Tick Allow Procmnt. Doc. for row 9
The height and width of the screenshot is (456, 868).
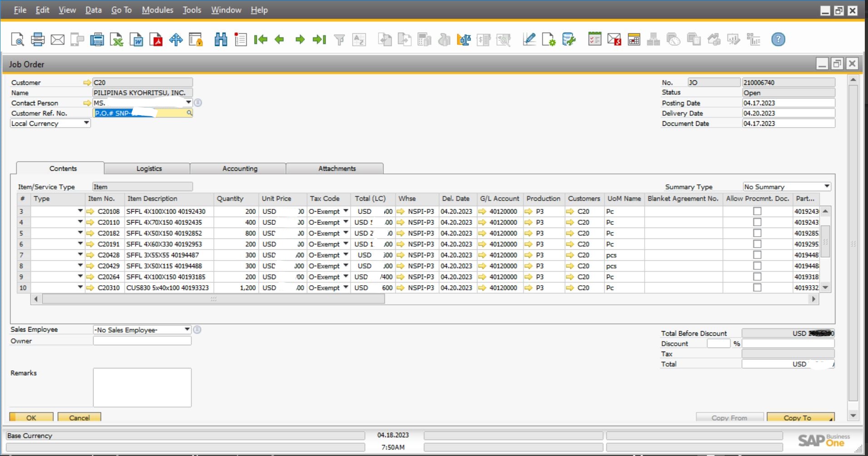757,277
